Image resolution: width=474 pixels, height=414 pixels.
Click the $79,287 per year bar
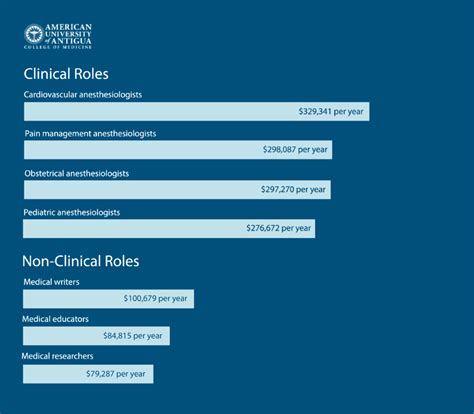click(88, 374)
